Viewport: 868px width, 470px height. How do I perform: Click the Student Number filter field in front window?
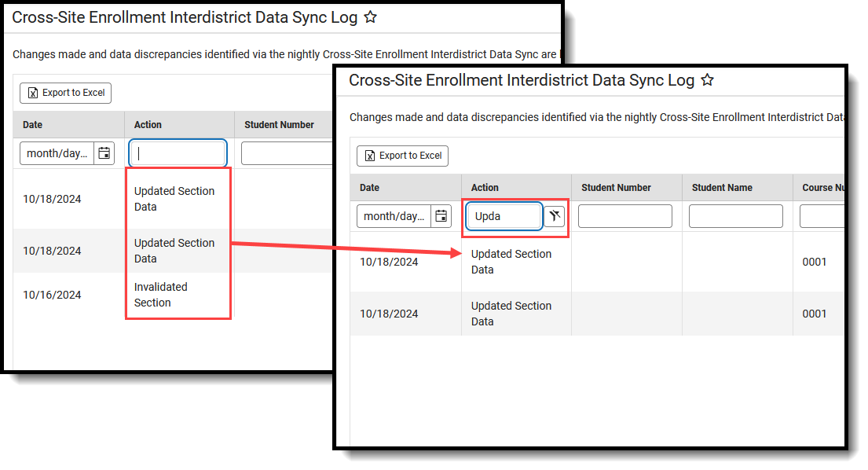coord(625,216)
